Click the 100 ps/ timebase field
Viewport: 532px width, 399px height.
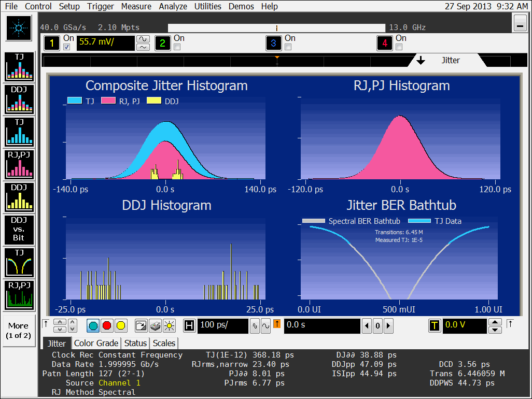(x=223, y=325)
